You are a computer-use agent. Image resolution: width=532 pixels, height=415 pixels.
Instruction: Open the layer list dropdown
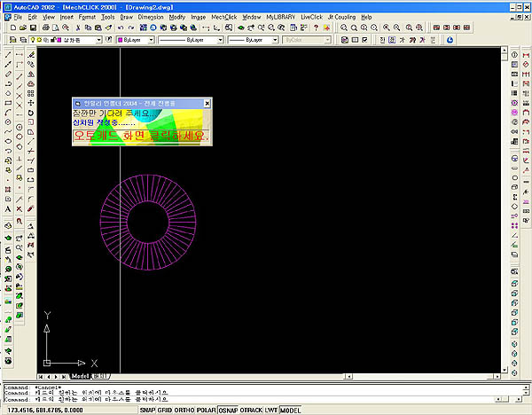(98, 40)
